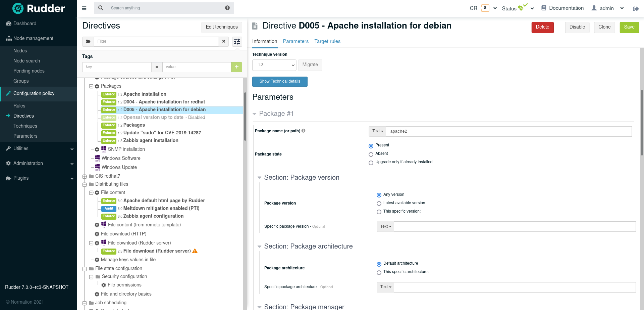644x310 pixels.
Task: Click the Package name text field
Action: 508,132
